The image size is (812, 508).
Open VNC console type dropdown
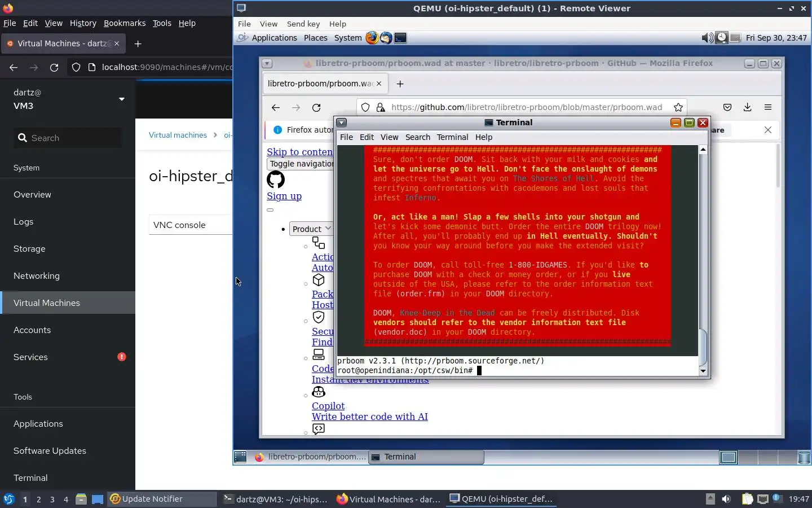[x=191, y=225]
